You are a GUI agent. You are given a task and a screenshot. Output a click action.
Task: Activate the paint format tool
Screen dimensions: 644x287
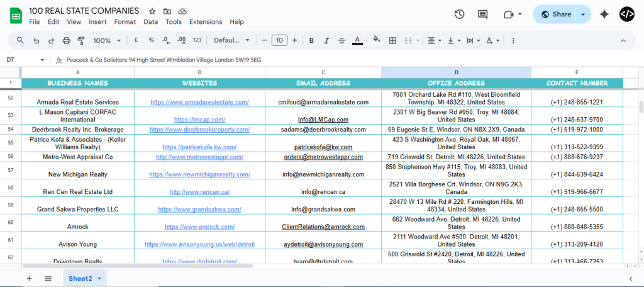pos(81,40)
